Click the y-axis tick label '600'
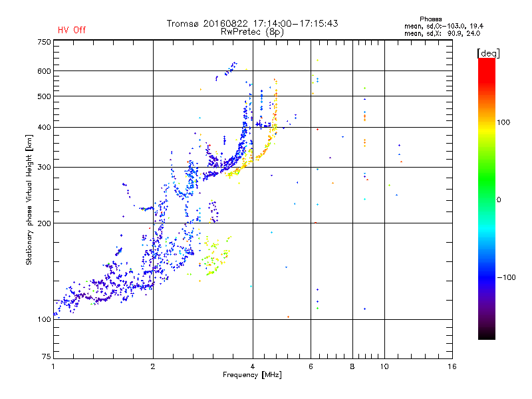The image size is (532, 399). click(44, 71)
